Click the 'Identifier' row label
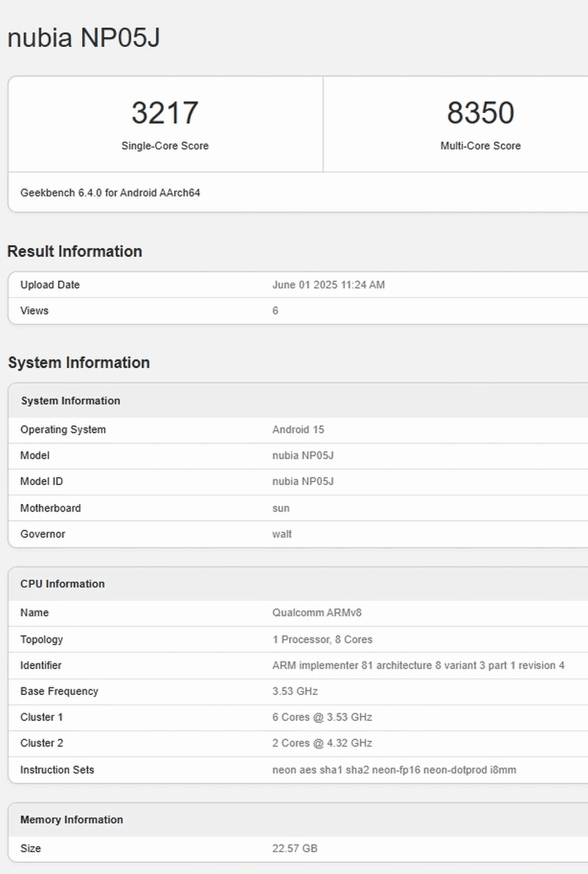The width and height of the screenshot is (588, 874). pos(41,666)
